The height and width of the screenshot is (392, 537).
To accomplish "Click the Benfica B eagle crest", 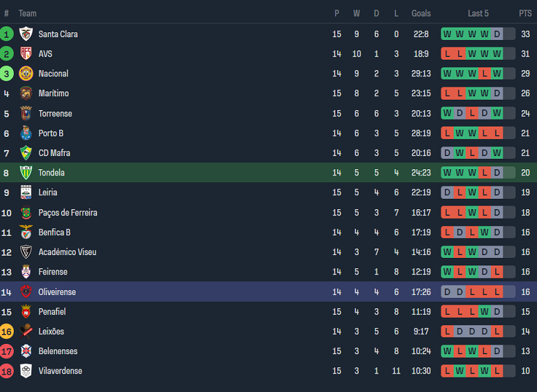I will (x=26, y=232).
